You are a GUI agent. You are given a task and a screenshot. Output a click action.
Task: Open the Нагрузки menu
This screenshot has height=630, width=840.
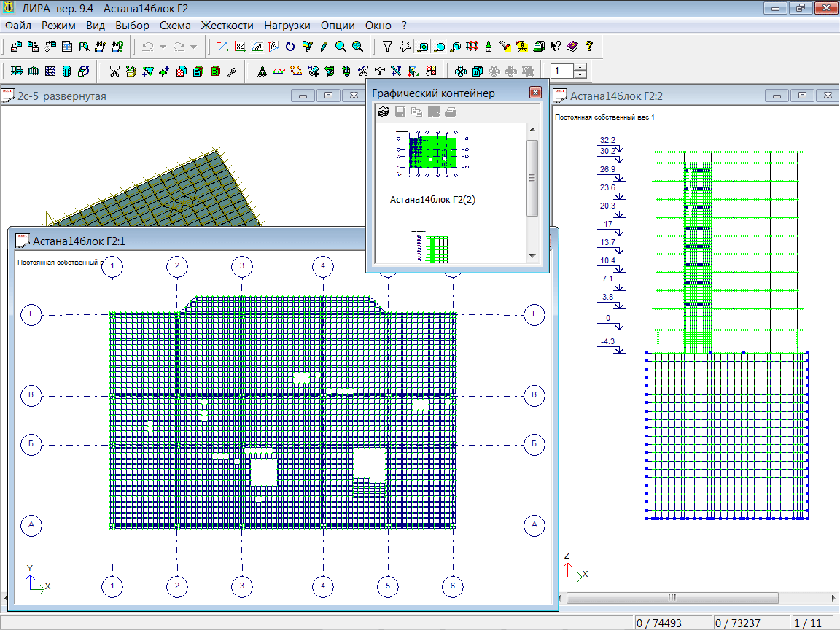[x=287, y=25]
